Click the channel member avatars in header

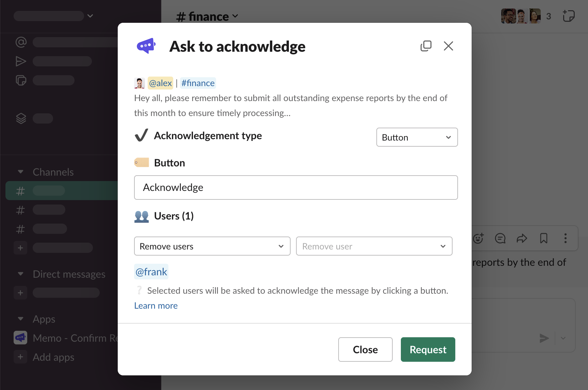point(521,16)
